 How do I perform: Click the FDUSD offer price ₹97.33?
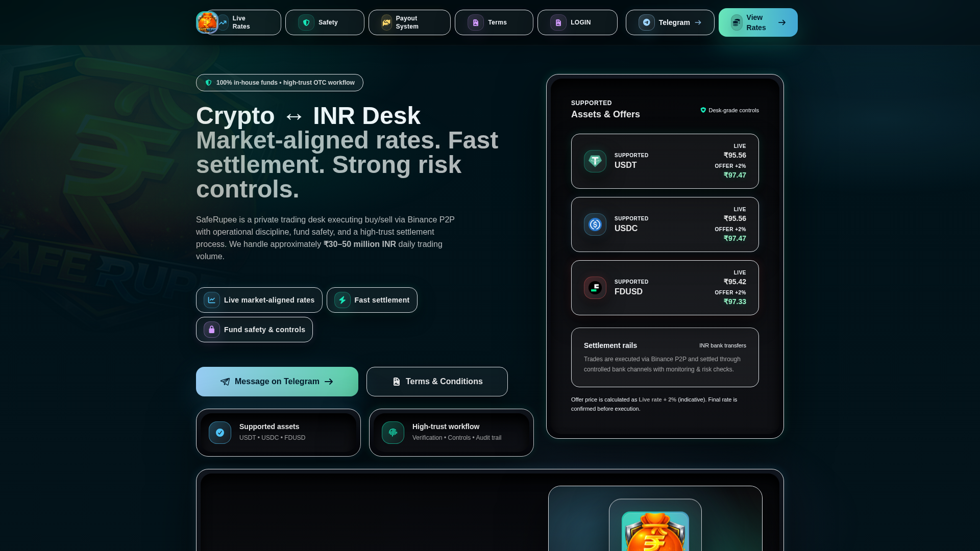pos(735,302)
